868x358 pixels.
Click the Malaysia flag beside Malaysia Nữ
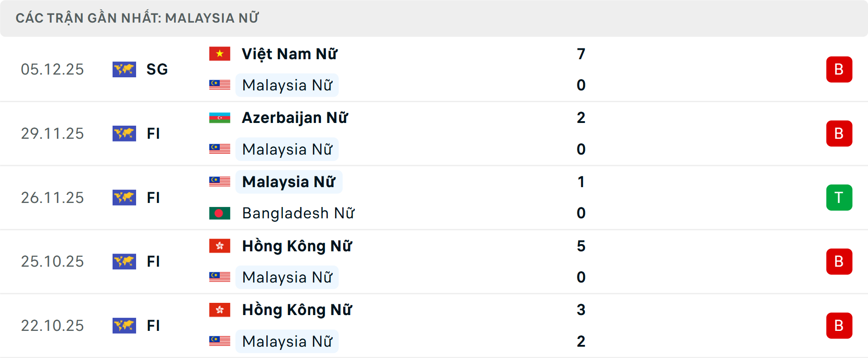[x=220, y=85]
